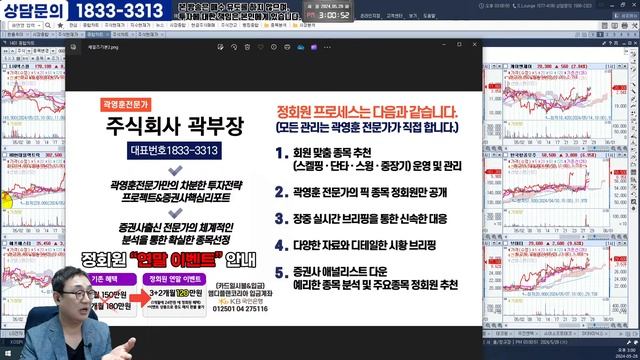Click 지수현재가 shortcut in trading toolbar
Image resolution: width=640 pixels, height=360 pixels.
coord(140,25)
